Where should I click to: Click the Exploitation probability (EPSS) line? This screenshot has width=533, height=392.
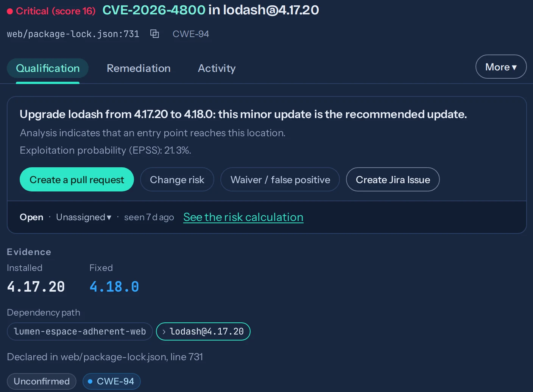pyautogui.click(x=105, y=150)
